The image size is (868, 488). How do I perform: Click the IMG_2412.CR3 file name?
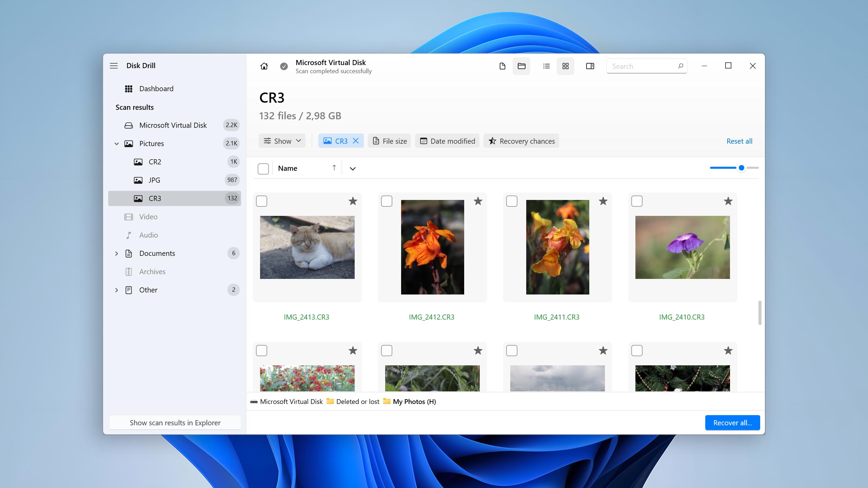point(431,317)
